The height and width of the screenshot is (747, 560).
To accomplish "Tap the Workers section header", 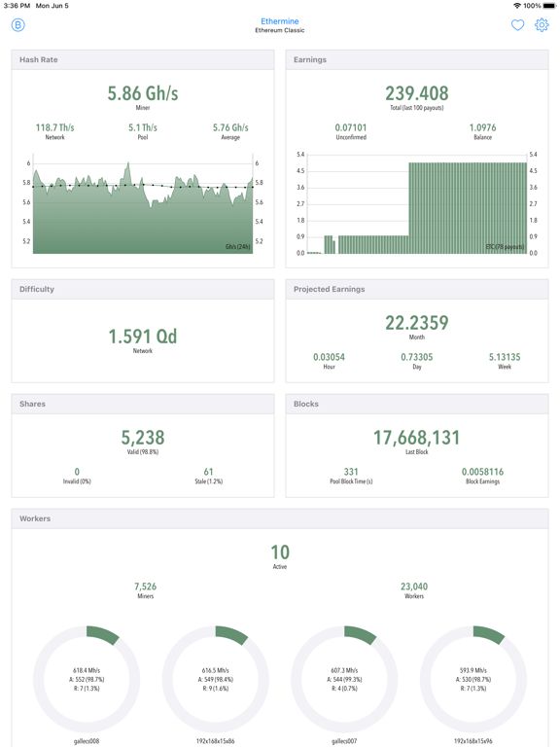I will (x=280, y=518).
